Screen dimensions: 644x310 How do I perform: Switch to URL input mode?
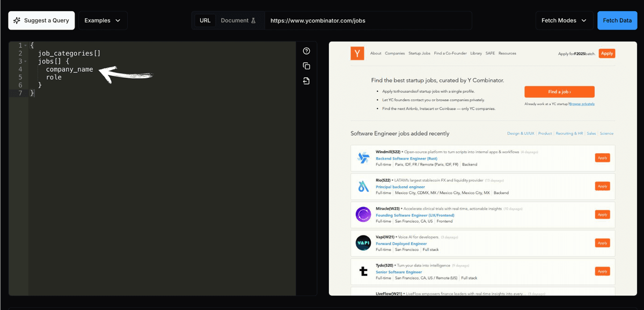click(x=205, y=20)
